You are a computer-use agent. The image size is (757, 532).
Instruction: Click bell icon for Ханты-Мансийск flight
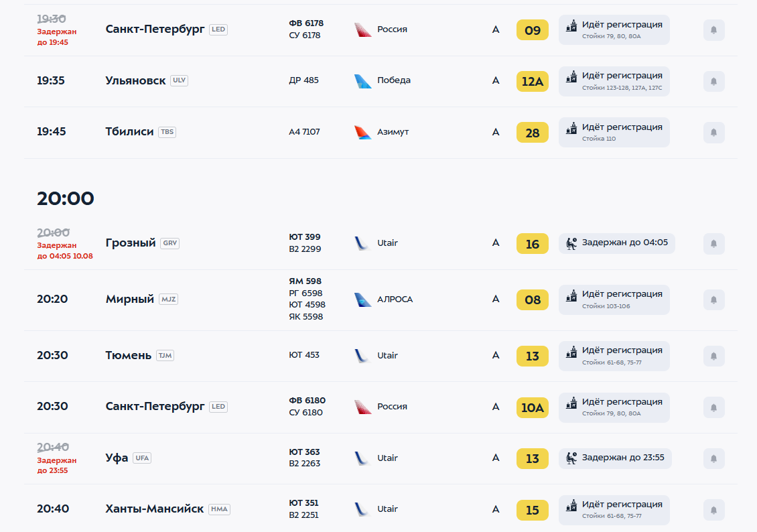(x=713, y=510)
